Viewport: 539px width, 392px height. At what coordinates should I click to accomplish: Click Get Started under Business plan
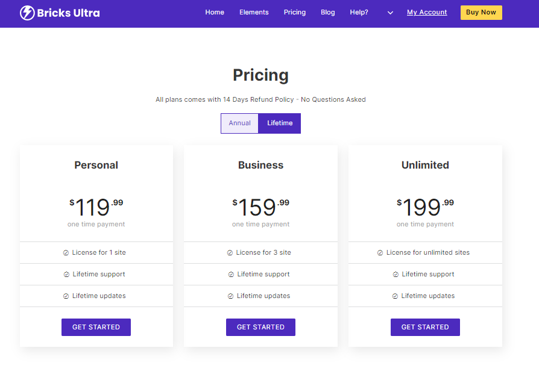tap(260, 327)
